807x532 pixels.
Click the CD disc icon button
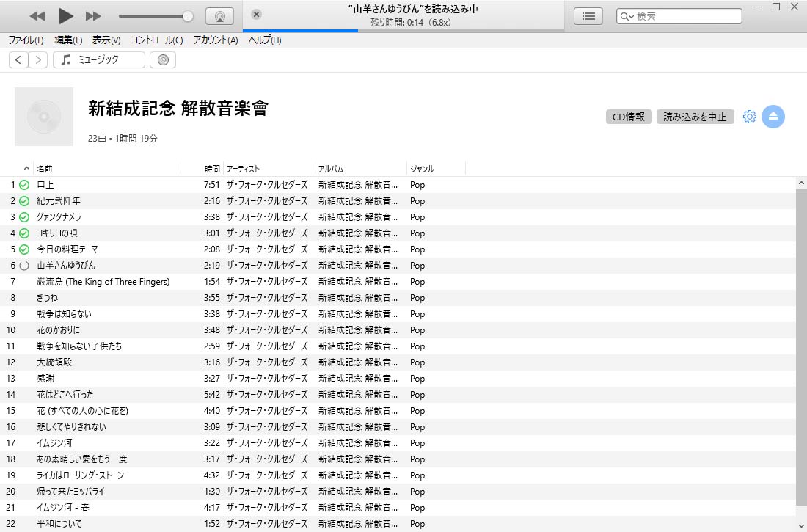point(163,60)
